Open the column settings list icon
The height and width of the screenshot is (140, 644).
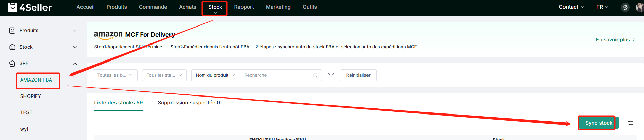tap(630, 123)
